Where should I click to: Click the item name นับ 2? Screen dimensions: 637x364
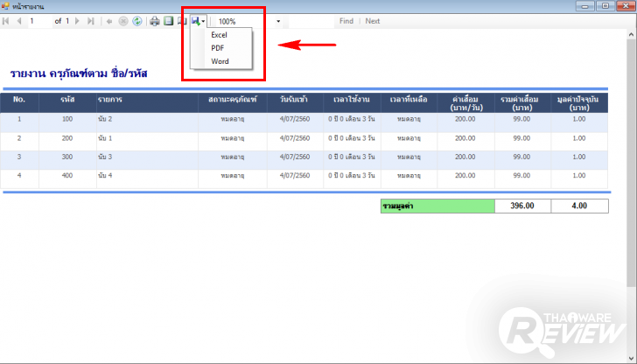click(x=105, y=119)
